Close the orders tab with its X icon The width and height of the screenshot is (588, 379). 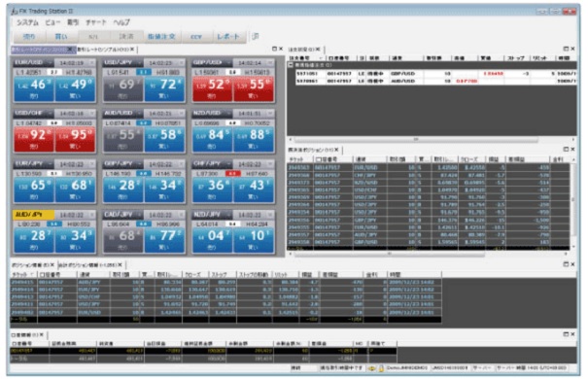[x=318, y=50]
